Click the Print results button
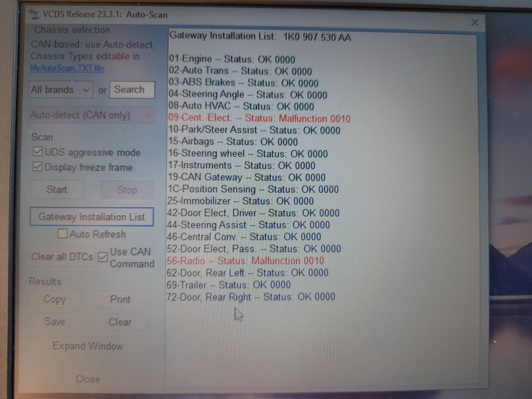Viewport: 532px width, 399px height. pyautogui.click(x=120, y=299)
